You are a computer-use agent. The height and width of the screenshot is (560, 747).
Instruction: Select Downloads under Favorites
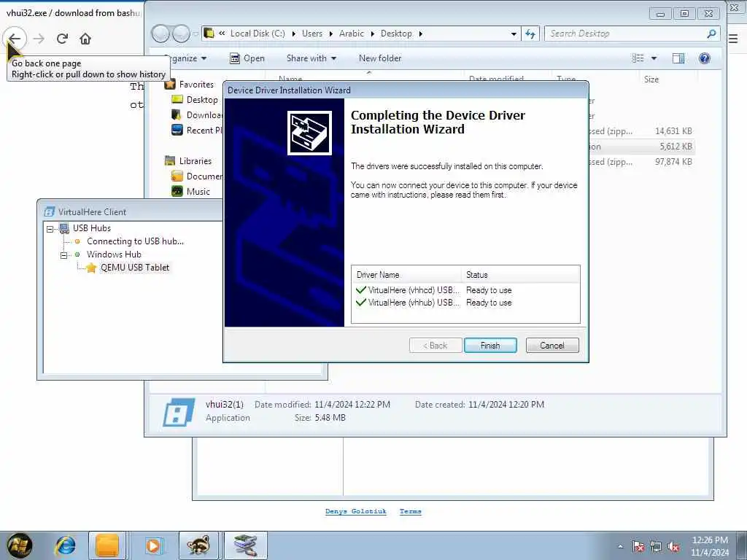click(x=197, y=114)
